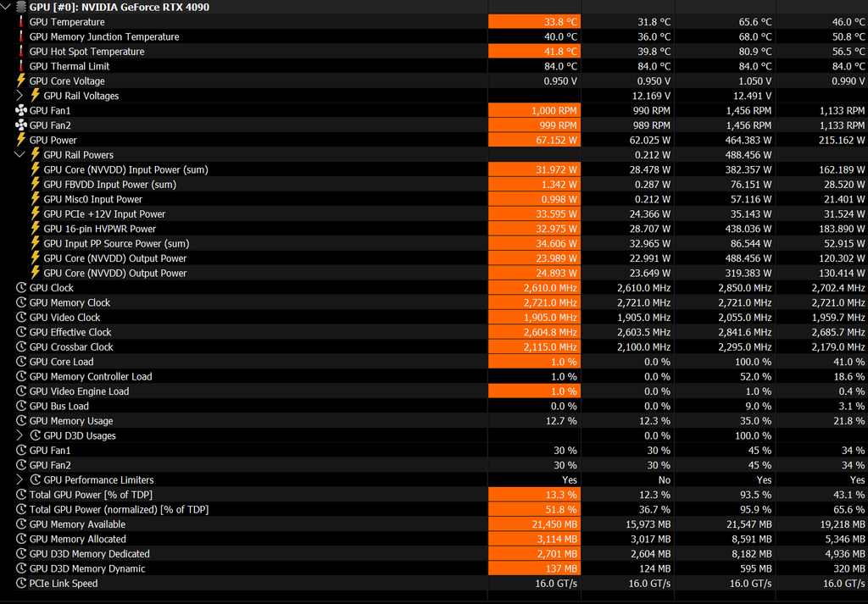Click the lightning icon for GPU Core Voltage
This screenshot has width=868, height=604.
tap(21, 80)
